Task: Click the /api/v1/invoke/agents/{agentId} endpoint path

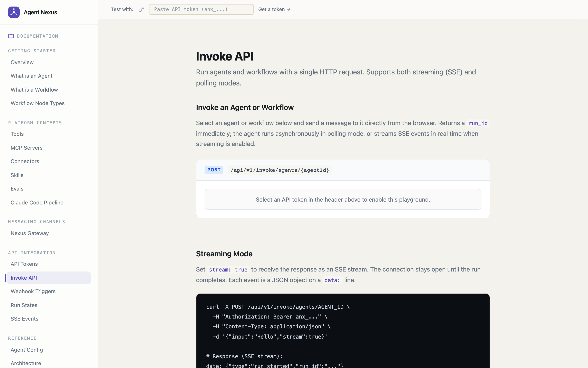Action: [x=280, y=170]
